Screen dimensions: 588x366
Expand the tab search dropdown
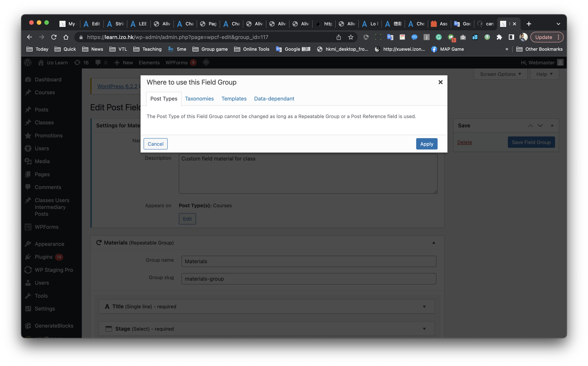558,24
